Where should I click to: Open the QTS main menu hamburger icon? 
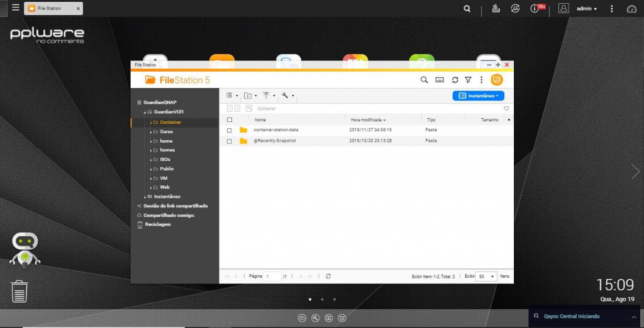click(16, 8)
